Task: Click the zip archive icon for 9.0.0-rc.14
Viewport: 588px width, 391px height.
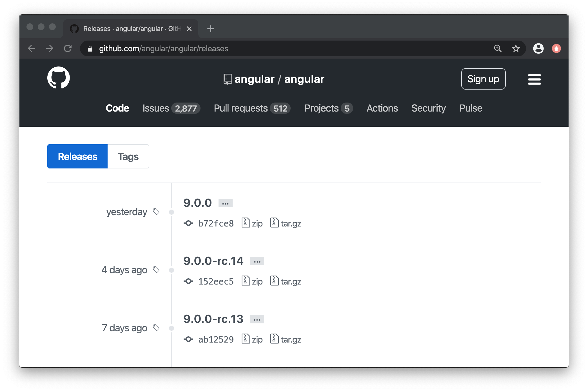Action: click(x=246, y=281)
